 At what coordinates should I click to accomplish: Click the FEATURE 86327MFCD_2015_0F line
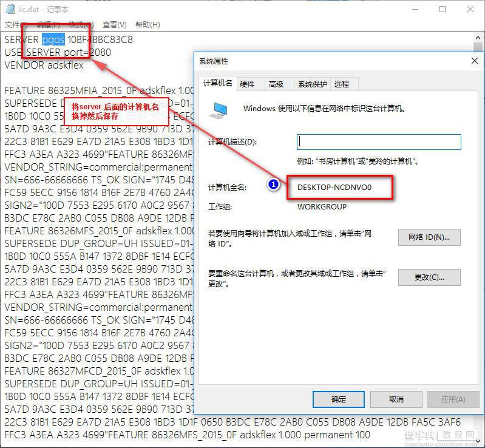pos(99,371)
